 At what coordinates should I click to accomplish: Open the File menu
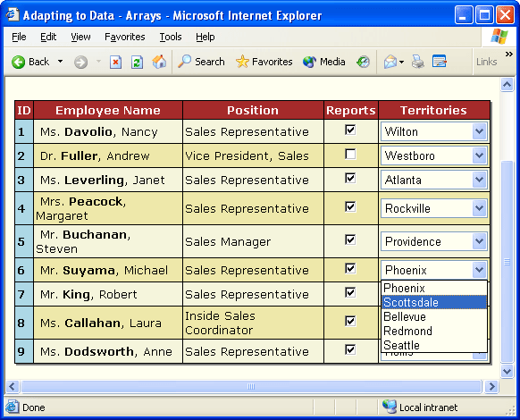[19, 37]
